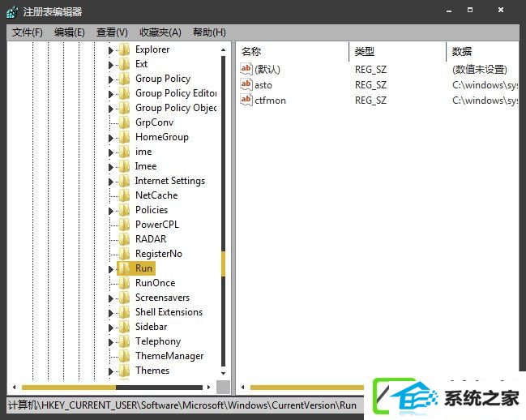Screen dimensions: 526x420
Task: Open the 收藏夹(A) menu
Action: click(x=160, y=32)
